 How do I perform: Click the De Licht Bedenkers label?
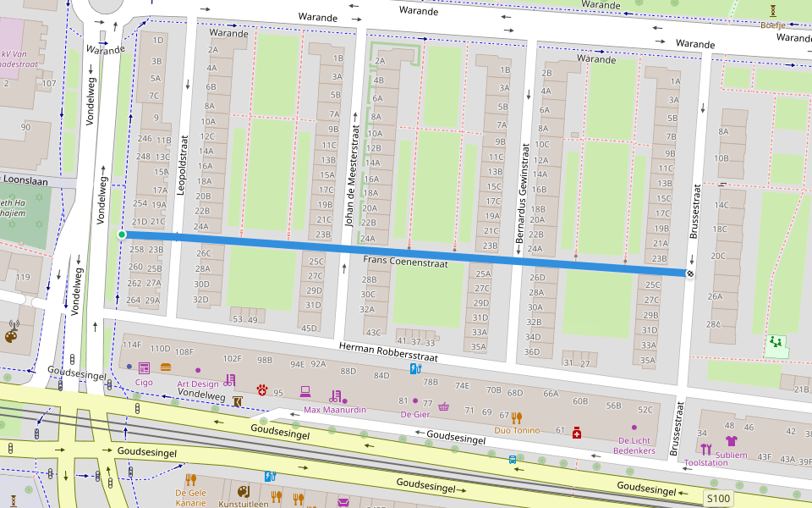pos(635,445)
